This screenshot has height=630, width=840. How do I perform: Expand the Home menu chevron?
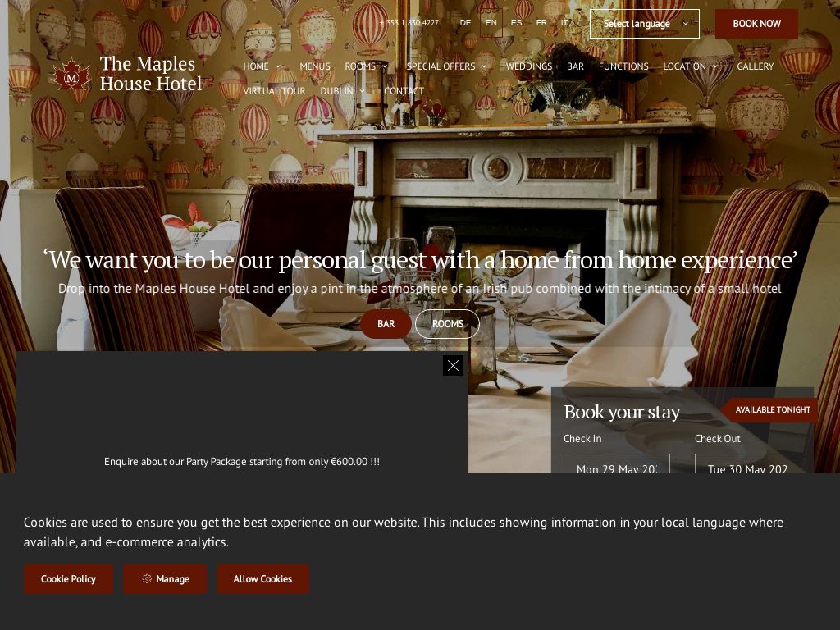point(278,66)
